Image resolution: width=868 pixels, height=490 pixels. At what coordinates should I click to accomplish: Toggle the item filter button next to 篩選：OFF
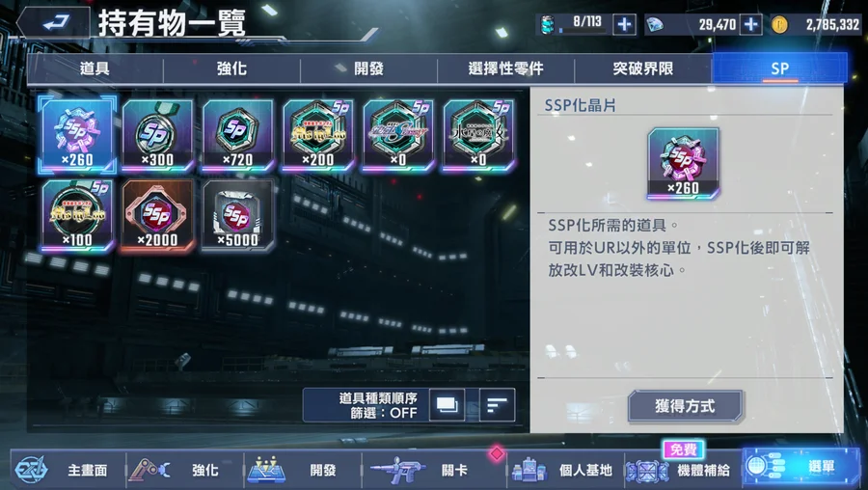(447, 405)
